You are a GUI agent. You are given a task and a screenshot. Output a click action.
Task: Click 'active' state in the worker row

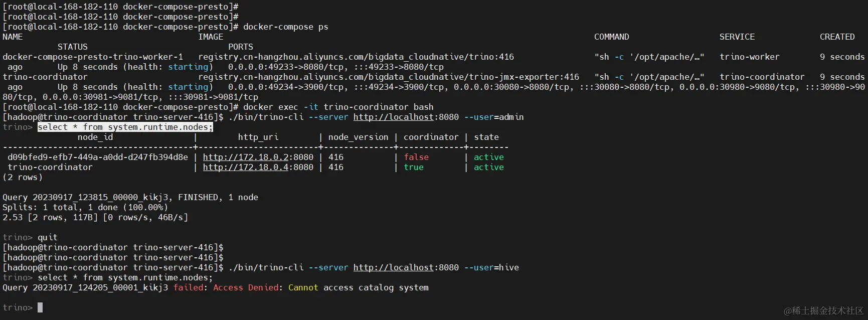click(489, 157)
